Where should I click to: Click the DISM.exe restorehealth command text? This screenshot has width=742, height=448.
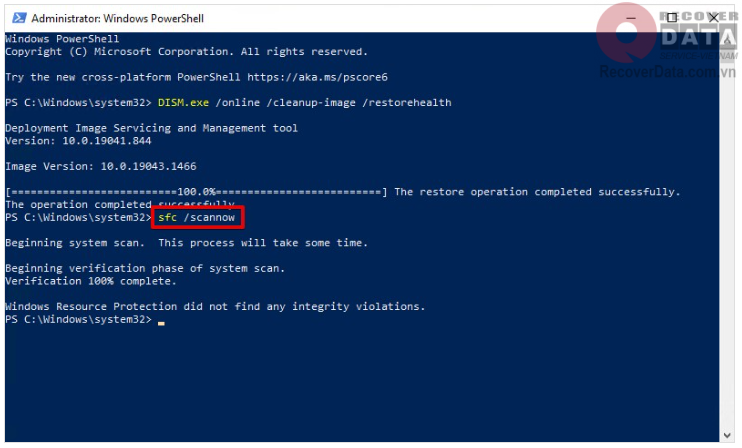(x=304, y=102)
